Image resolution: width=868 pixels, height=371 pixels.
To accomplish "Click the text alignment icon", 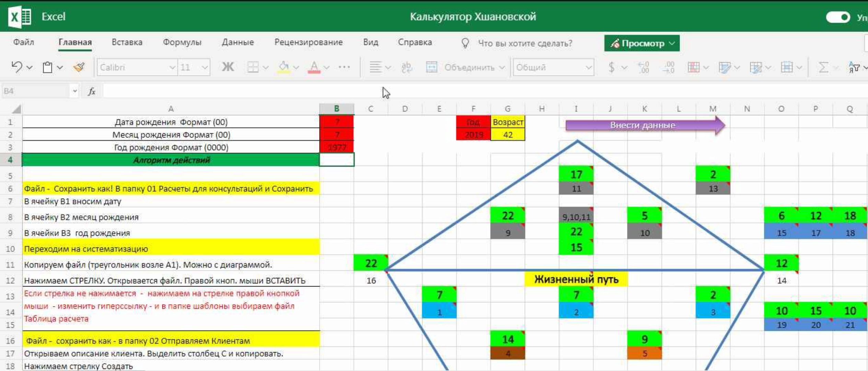I will click(x=375, y=67).
